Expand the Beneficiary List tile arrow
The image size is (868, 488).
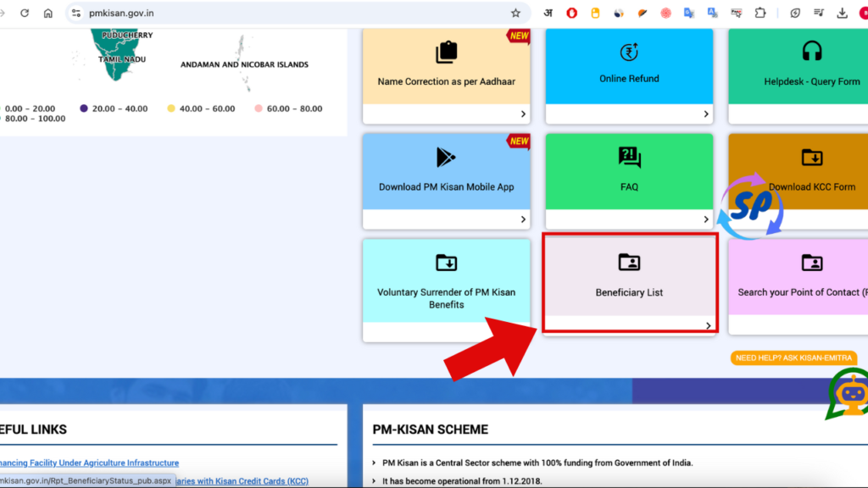(709, 325)
